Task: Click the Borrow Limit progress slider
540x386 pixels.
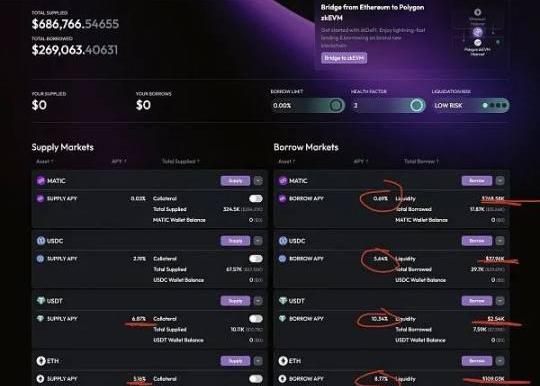Action: pos(308,105)
